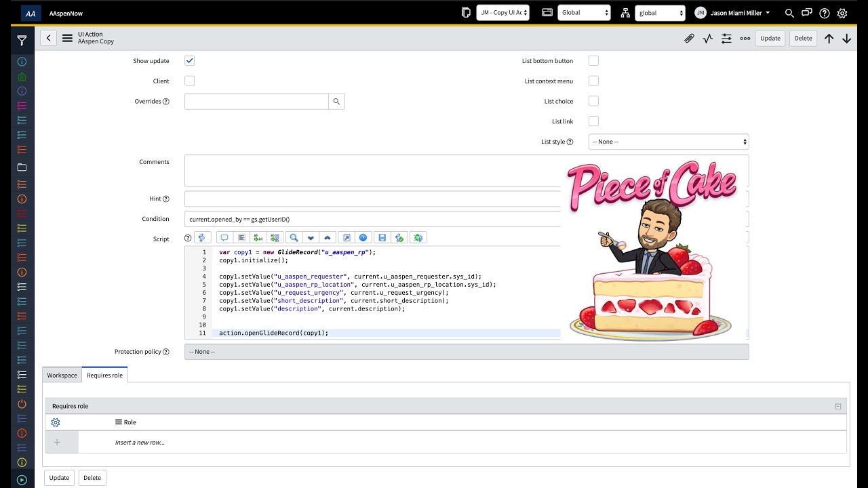Collapse the Requires role section
The width and height of the screenshot is (868, 488).
pyautogui.click(x=837, y=405)
